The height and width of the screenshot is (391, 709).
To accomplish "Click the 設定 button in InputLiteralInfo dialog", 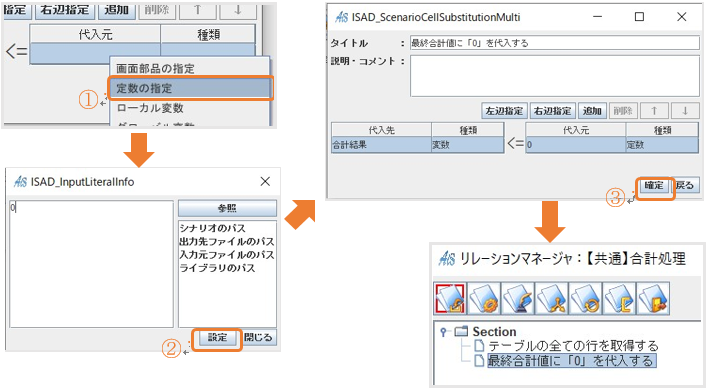I will (217, 338).
